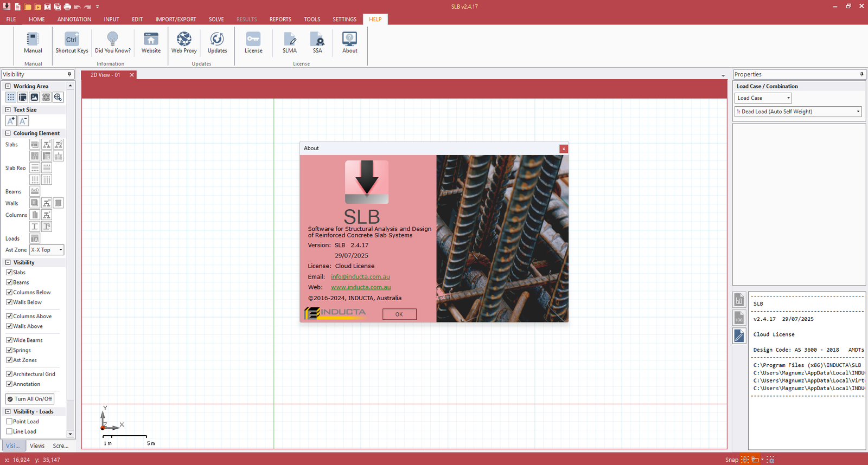Toggle Architectural Grid checkbox
The width and height of the screenshot is (868, 465).
pos(9,374)
